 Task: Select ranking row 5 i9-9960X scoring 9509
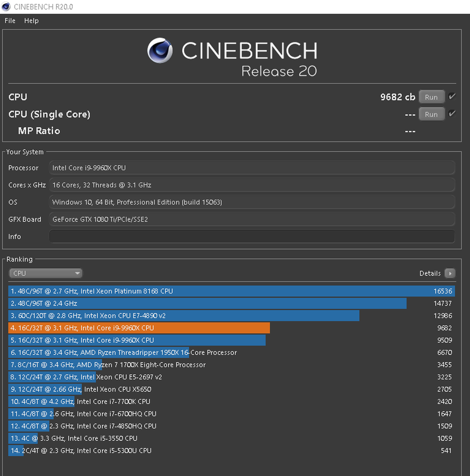(232, 340)
